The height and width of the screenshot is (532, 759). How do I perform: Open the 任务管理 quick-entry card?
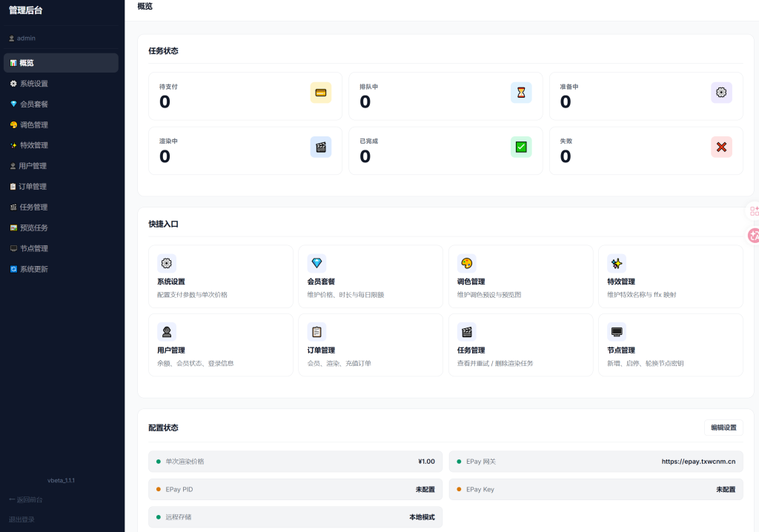[x=520, y=345]
